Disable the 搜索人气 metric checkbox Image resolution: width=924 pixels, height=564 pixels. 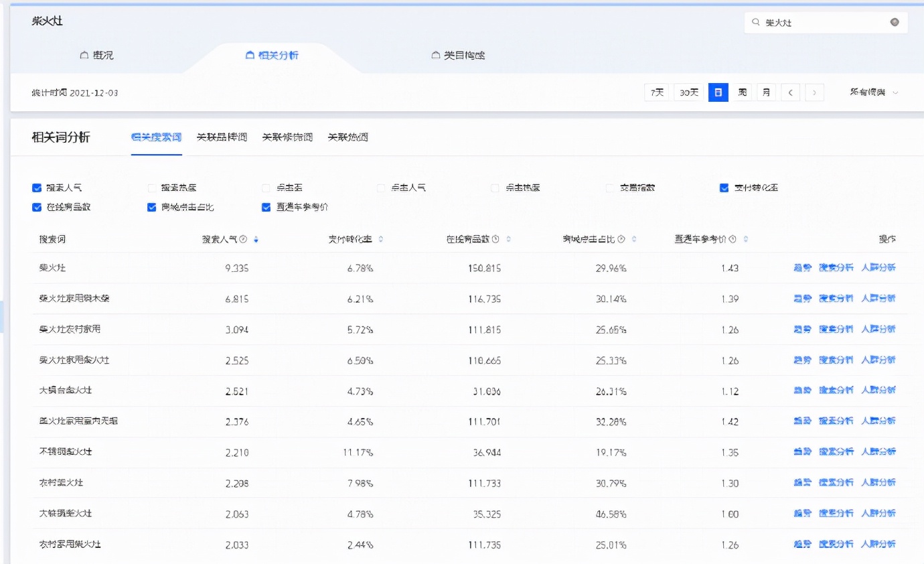36,188
